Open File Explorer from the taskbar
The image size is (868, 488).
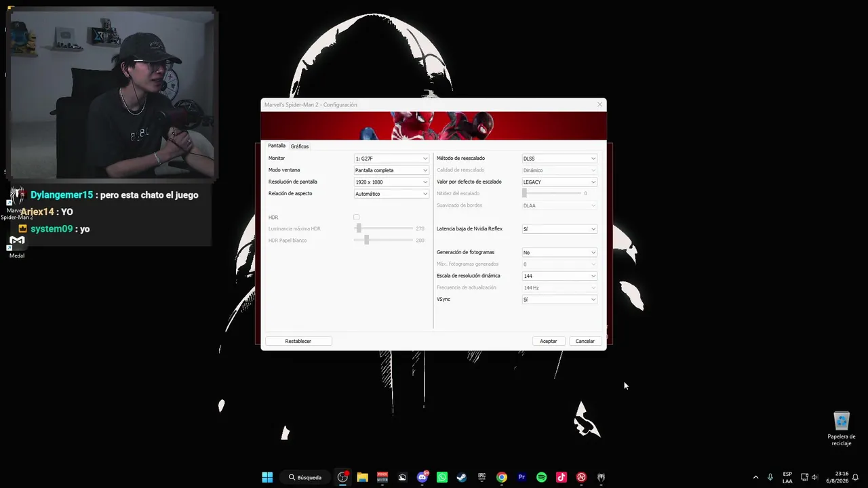tap(362, 477)
